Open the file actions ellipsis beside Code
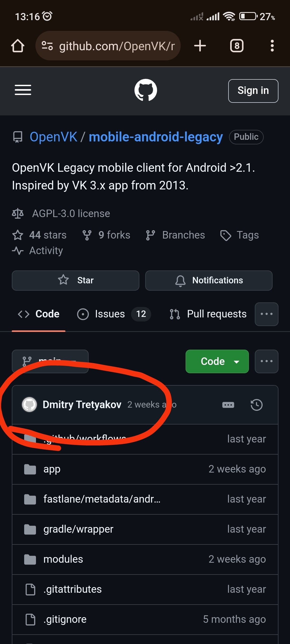290x644 pixels. (x=266, y=361)
